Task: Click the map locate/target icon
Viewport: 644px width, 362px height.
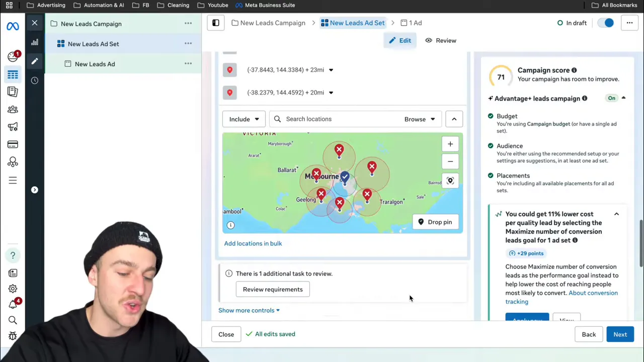Action: [450, 181]
